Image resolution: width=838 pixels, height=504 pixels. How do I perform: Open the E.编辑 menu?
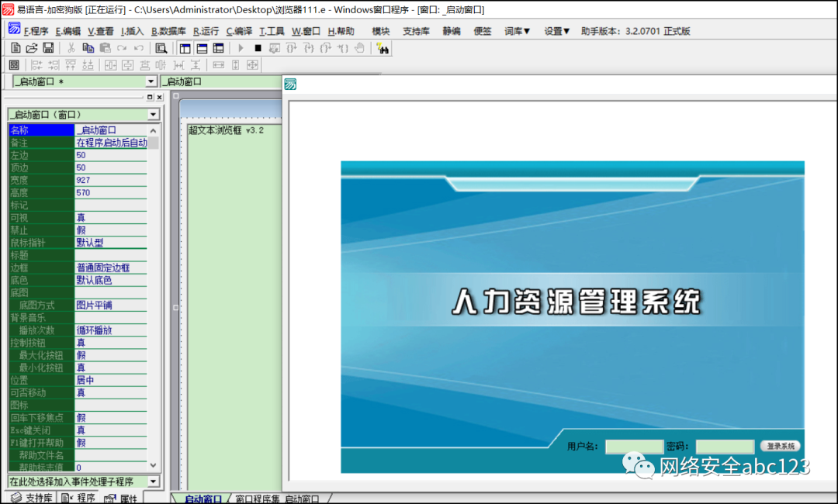[68, 31]
